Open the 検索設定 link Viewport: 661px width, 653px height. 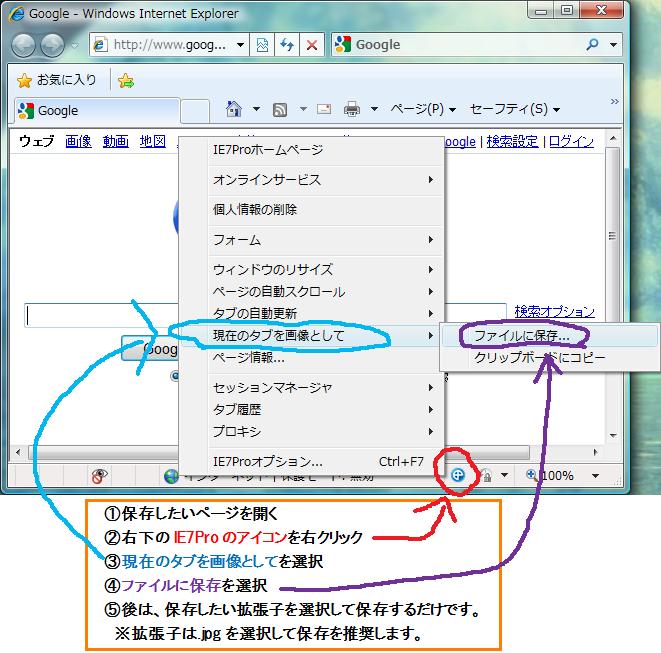point(512,141)
